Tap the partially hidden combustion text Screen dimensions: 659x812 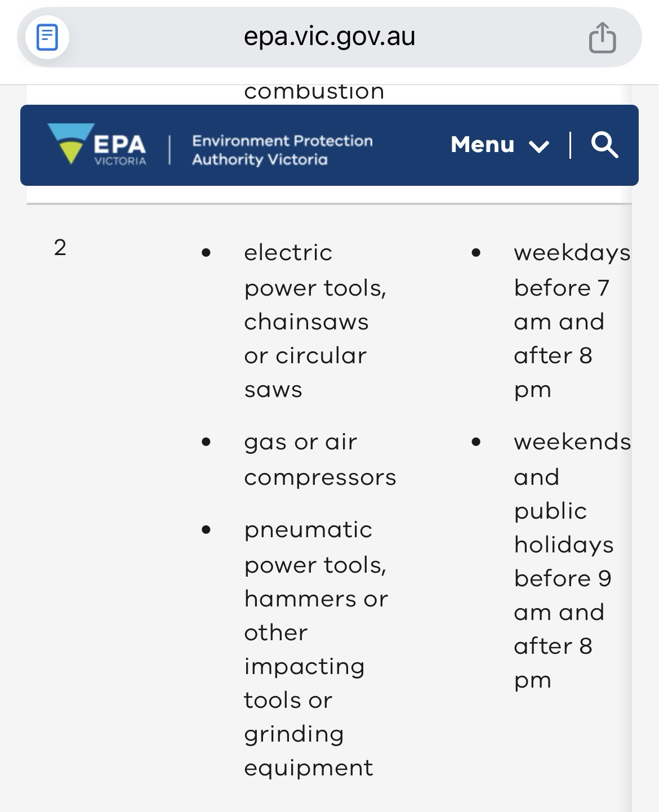point(314,92)
